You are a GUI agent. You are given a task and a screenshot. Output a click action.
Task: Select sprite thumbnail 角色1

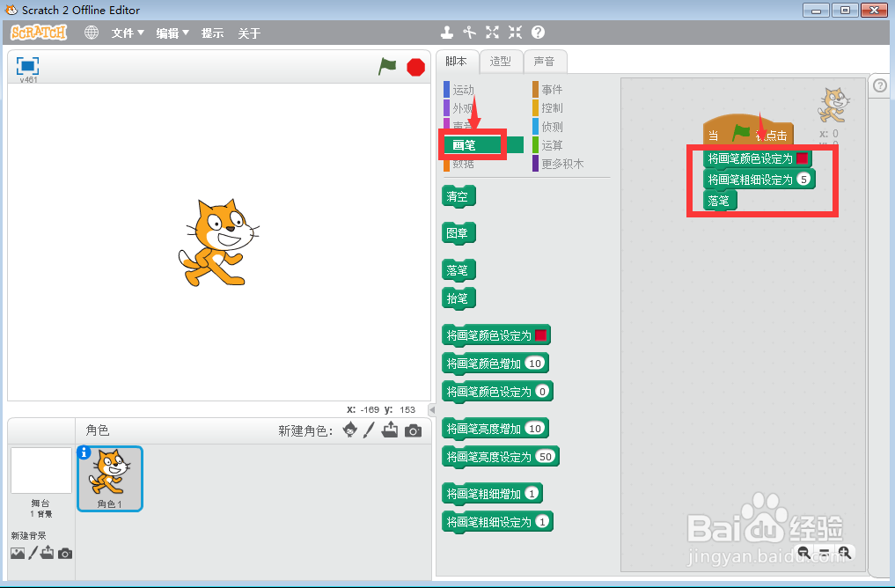click(110, 478)
